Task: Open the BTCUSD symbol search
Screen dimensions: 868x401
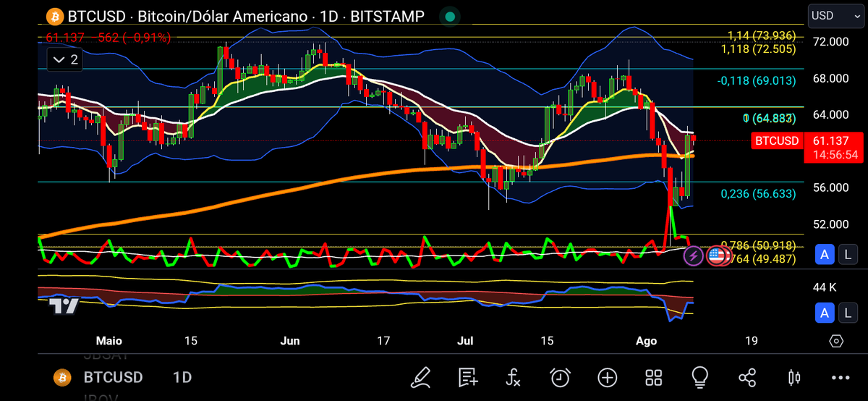Action: click(x=113, y=377)
